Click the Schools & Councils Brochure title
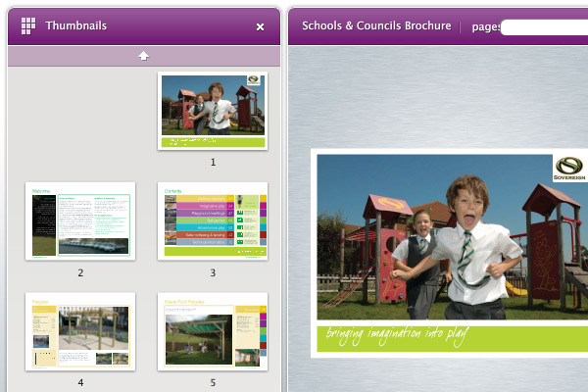Screen dimensions: 588x392 (376, 25)
